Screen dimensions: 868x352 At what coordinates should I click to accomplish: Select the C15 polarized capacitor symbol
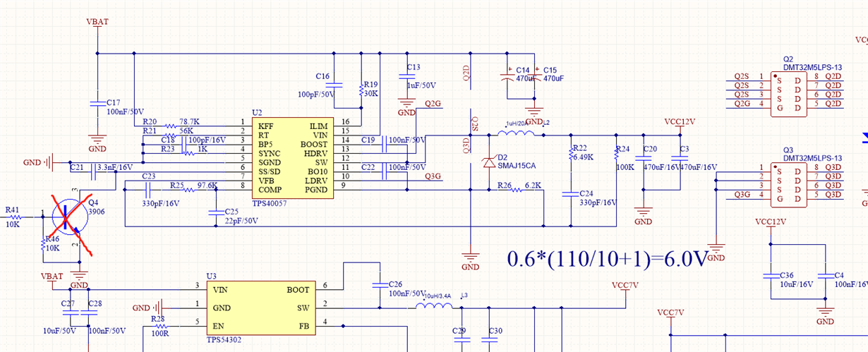click(534, 75)
